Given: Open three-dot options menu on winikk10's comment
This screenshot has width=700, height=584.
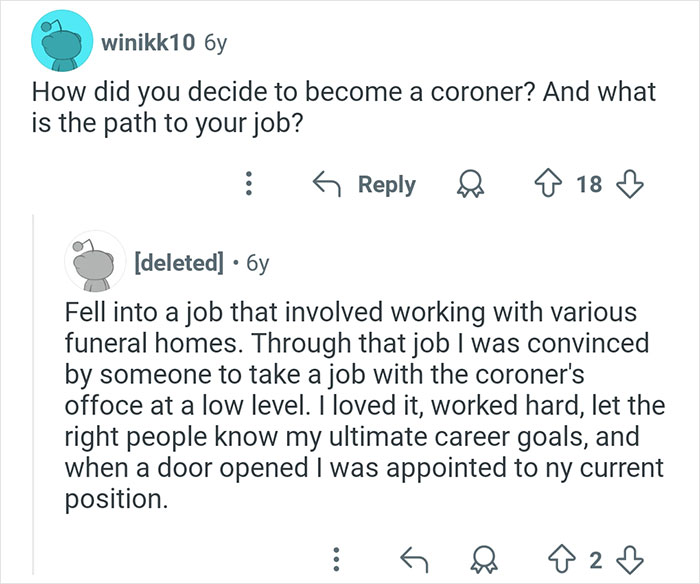Looking at the screenshot, I should coord(249,185).
